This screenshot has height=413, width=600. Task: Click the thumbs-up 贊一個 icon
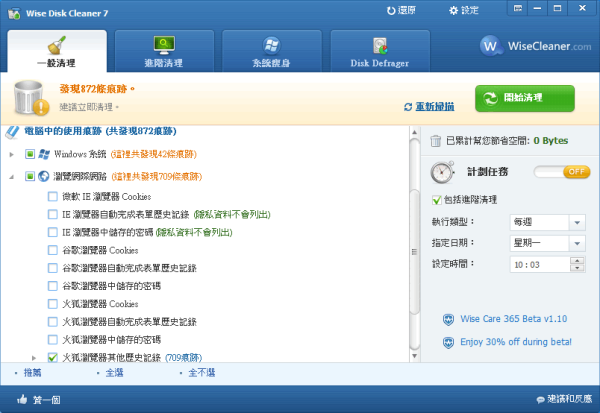22,400
